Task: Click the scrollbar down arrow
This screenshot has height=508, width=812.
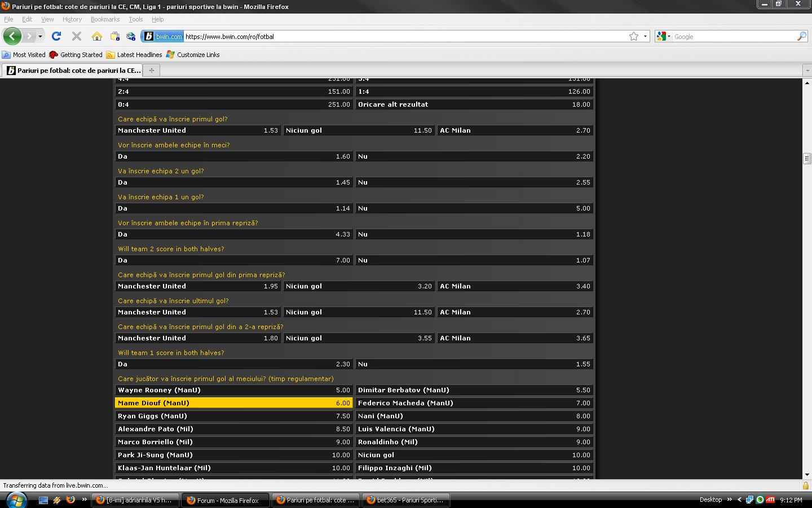Action: tap(807, 475)
